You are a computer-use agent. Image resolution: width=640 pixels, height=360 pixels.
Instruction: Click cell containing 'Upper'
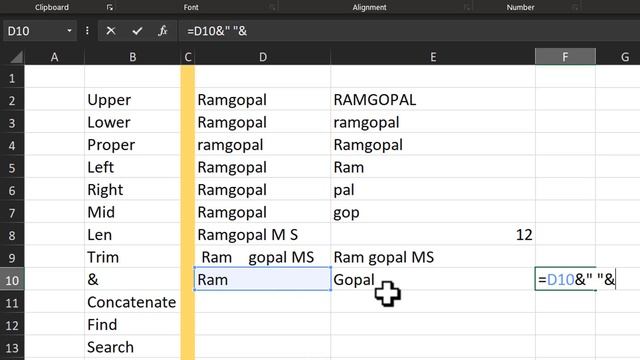(x=132, y=100)
